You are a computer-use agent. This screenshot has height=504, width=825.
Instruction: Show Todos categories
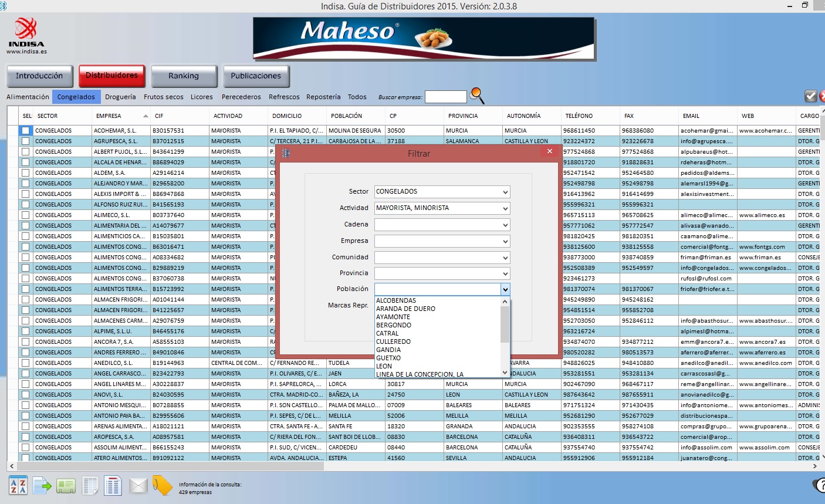click(357, 97)
